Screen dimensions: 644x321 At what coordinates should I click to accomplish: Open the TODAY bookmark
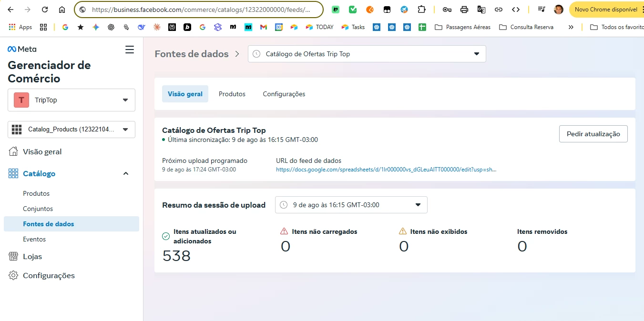pos(320,27)
